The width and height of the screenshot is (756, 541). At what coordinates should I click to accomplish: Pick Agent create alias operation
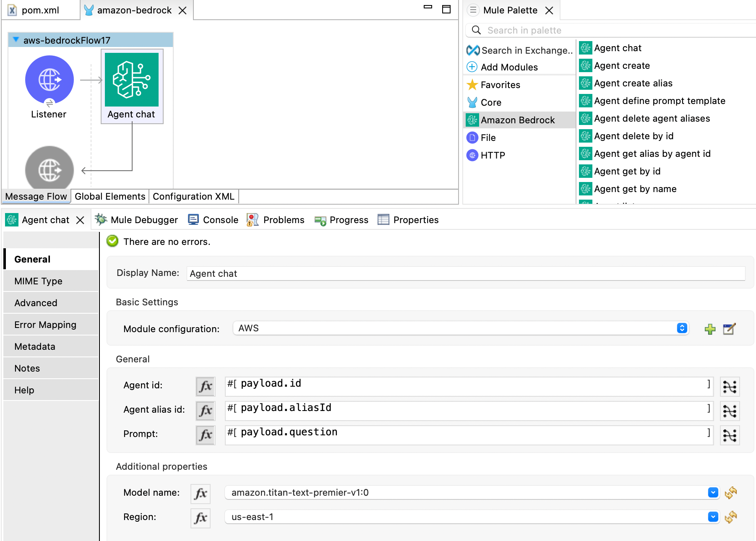coord(626,83)
